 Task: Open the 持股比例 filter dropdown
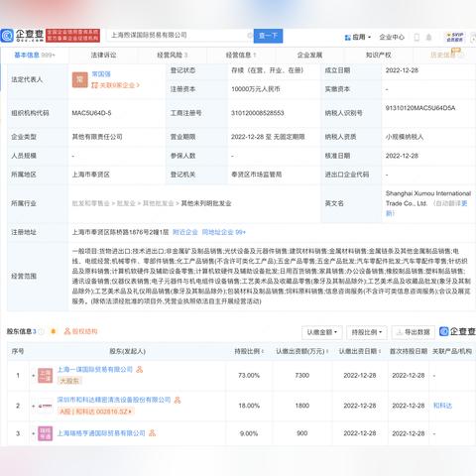point(367,332)
